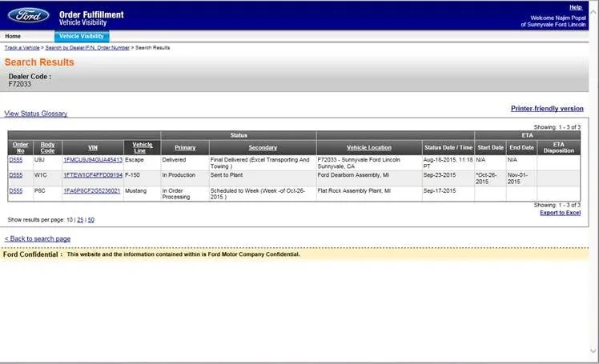Sort by Vehicle Line column
Viewport: 599px width, 364px height.
(x=142, y=147)
